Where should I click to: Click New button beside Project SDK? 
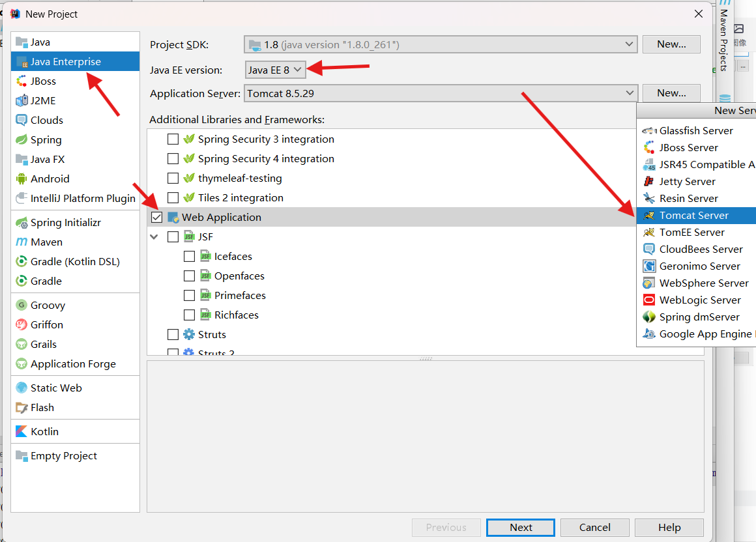[671, 44]
